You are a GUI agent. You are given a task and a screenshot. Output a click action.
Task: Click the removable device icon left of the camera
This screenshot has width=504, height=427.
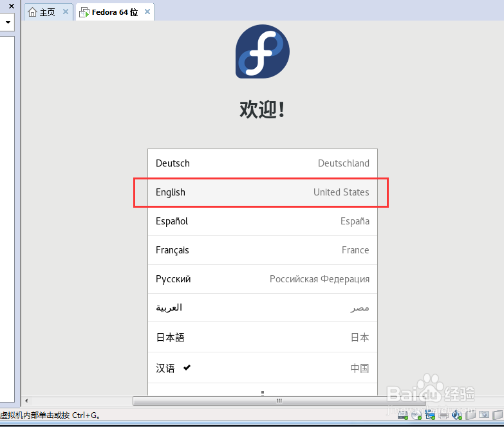[x=471, y=415]
